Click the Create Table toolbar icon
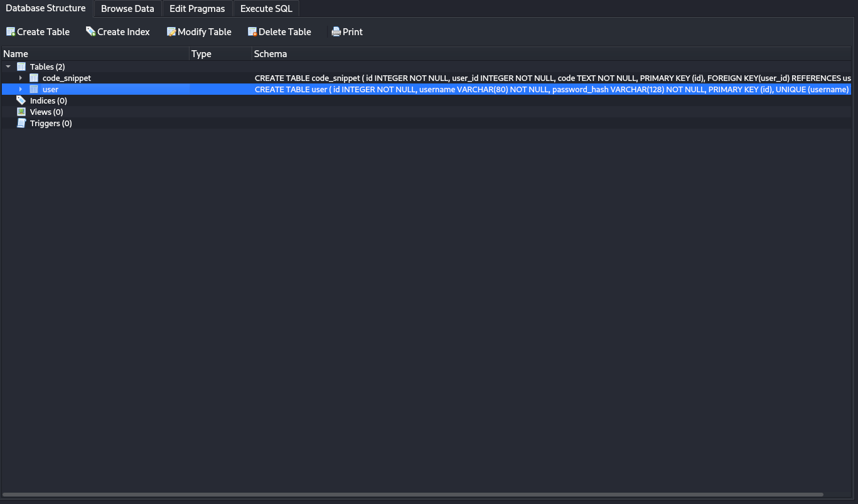Screen dimensions: 858x504 pyautogui.click(x=11, y=32)
